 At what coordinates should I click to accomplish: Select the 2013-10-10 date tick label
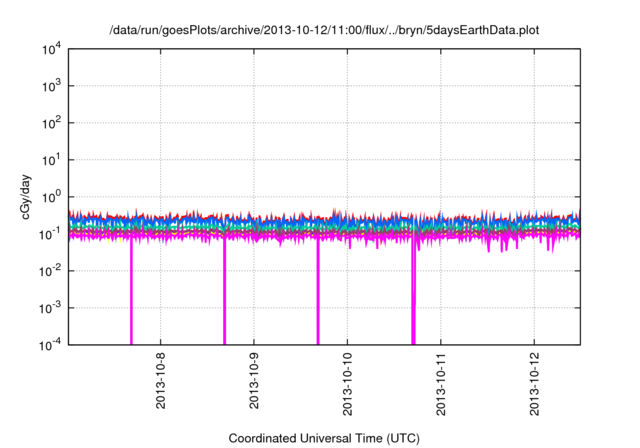coord(347,384)
